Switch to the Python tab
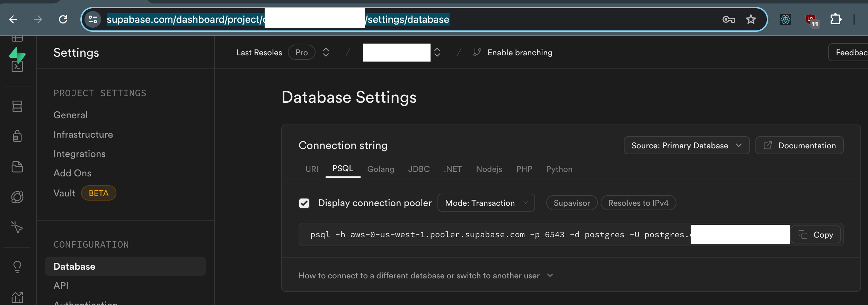Image resolution: width=868 pixels, height=305 pixels. click(x=559, y=169)
